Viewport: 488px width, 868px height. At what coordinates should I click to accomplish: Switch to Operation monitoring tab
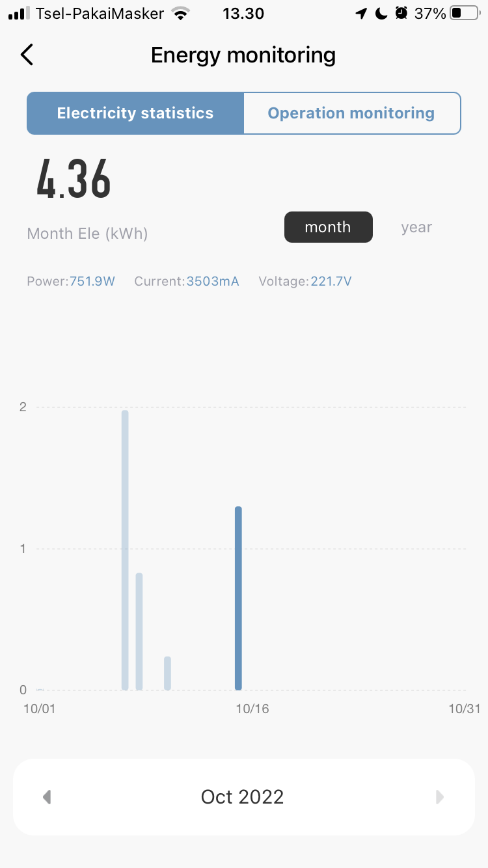[351, 113]
